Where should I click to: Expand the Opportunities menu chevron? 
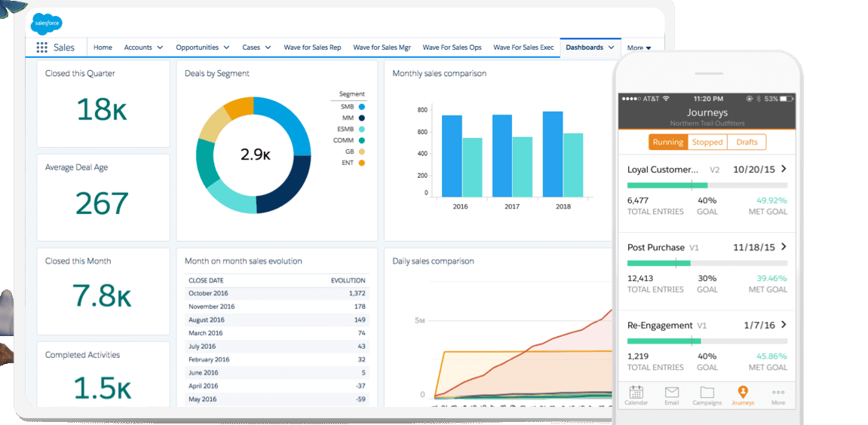pyautogui.click(x=226, y=47)
